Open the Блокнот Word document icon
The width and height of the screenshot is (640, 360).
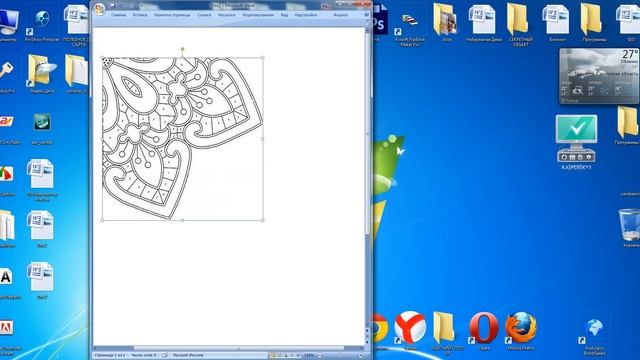(x=557, y=22)
